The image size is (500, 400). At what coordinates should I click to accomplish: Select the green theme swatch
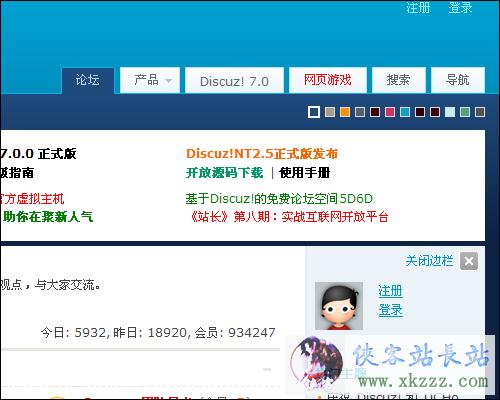(x=465, y=112)
